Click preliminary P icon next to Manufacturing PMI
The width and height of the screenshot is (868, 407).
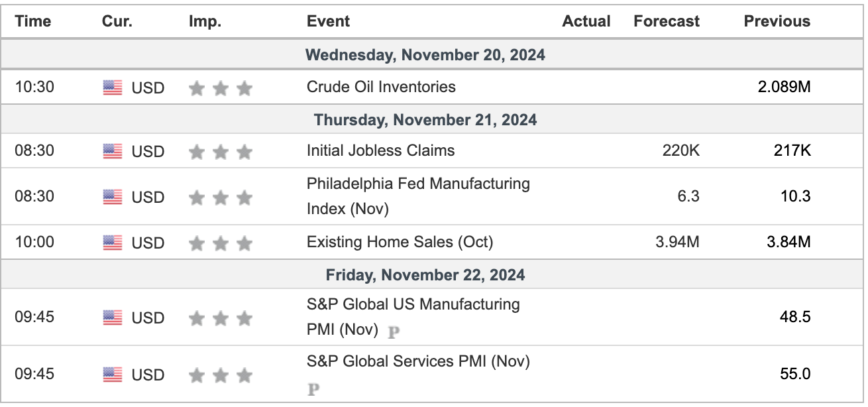click(394, 331)
